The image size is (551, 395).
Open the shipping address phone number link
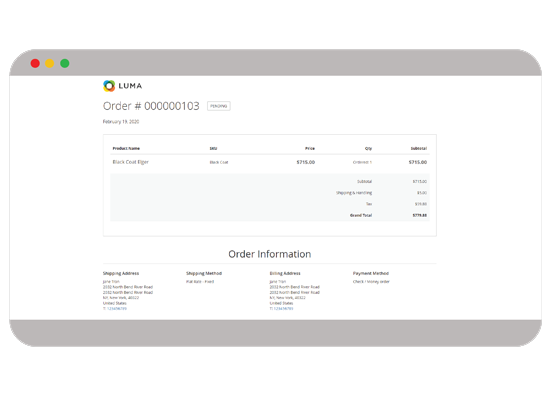tap(117, 309)
